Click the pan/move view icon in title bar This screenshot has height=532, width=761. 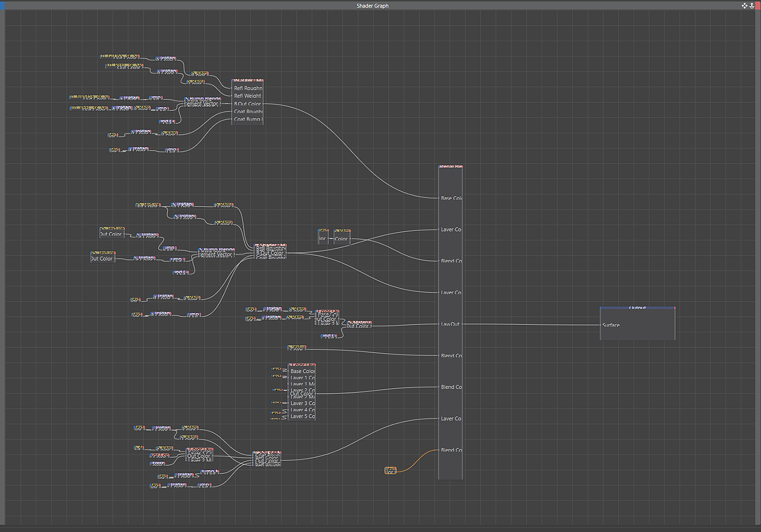[x=744, y=5]
